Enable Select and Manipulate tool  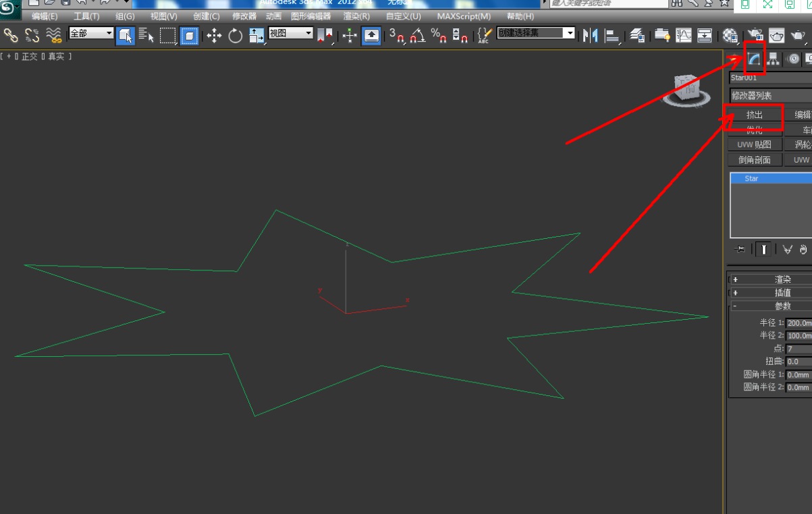[350, 35]
